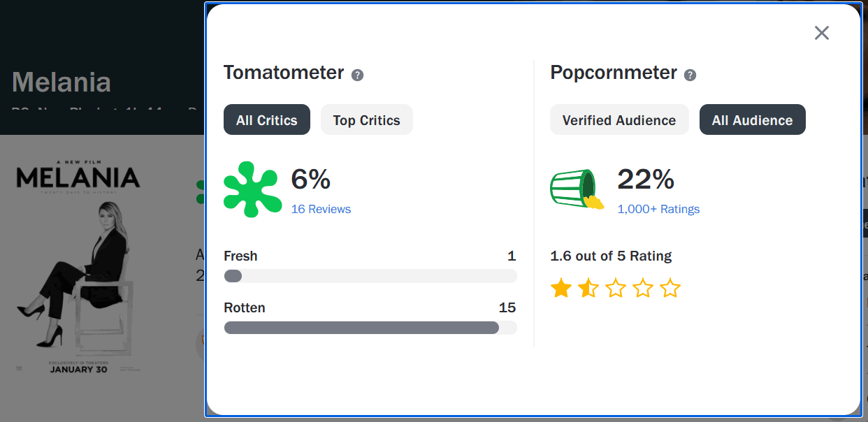
Task: Close the ratings popup with the X
Action: (822, 33)
